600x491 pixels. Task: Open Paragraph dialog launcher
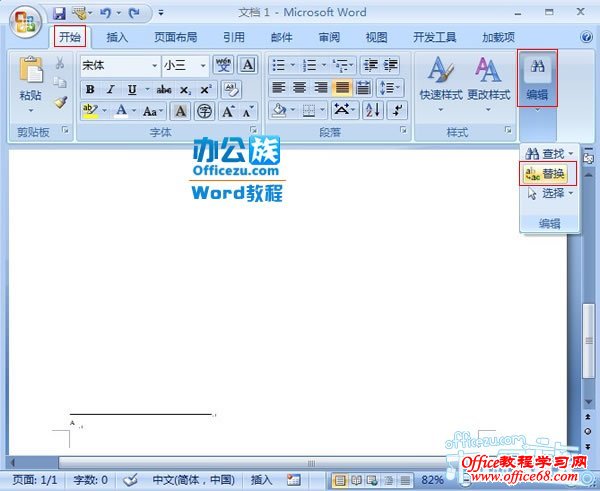(x=403, y=130)
